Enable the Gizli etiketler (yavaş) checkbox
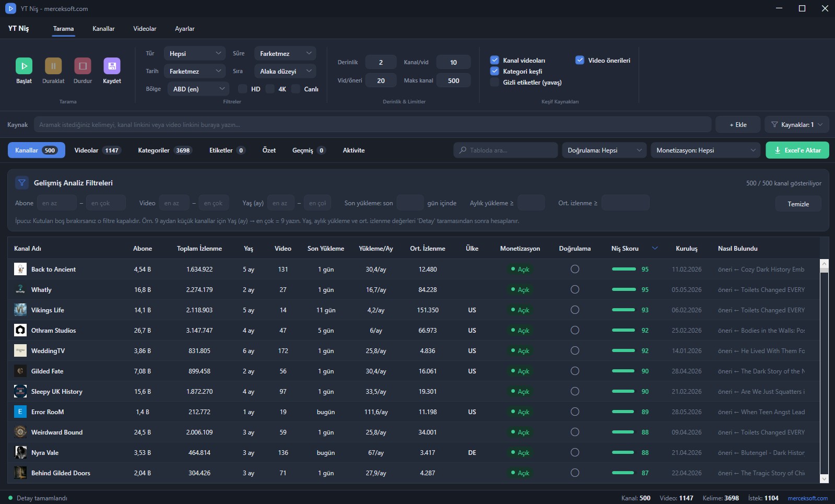835x504 pixels. pyautogui.click(x=495, y=82)
